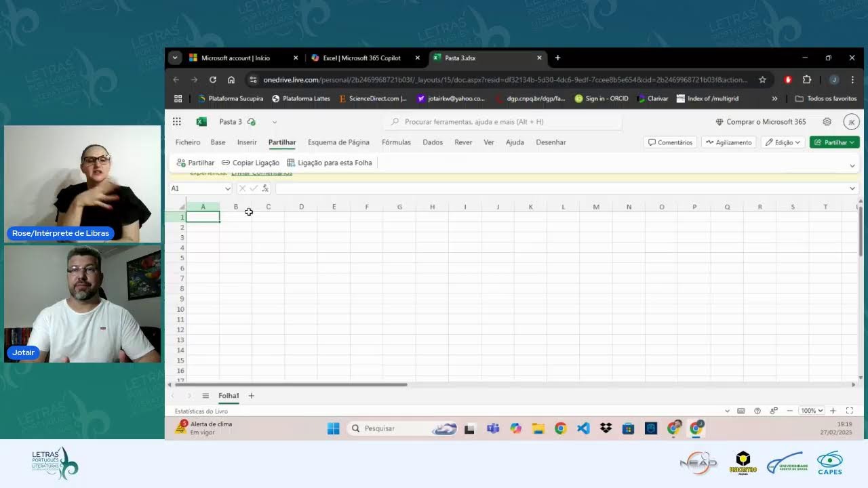
Task: Add a new sheet with plus icon
Action: (251, 396)
